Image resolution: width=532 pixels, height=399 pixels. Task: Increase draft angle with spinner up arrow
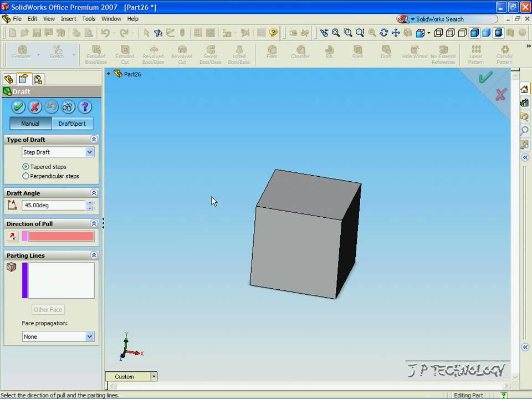pos(90,203)
